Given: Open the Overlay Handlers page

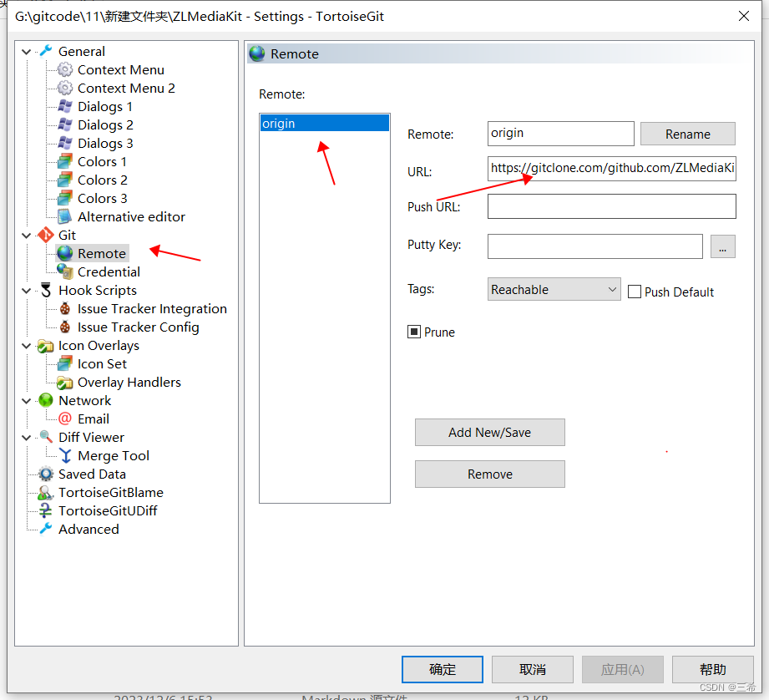Looking at the screenshot, I should (129, 383).
